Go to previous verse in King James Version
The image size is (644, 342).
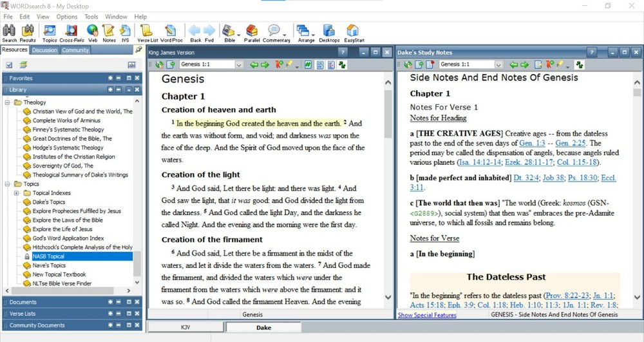(x=254, y=64)
